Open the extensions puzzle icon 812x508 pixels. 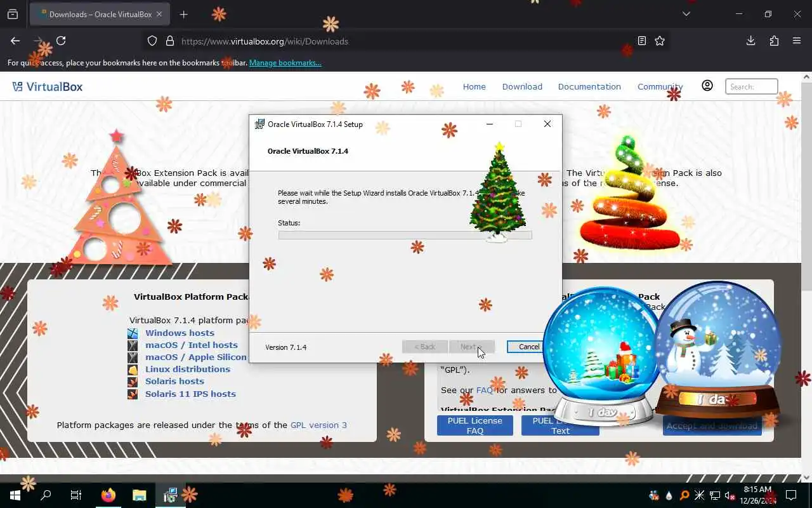pos(774,41)
